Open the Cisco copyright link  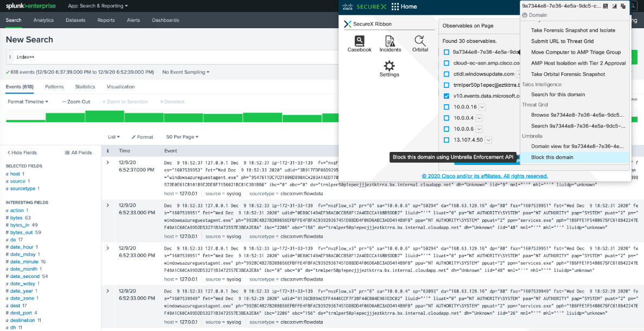[x=484, y=176]
